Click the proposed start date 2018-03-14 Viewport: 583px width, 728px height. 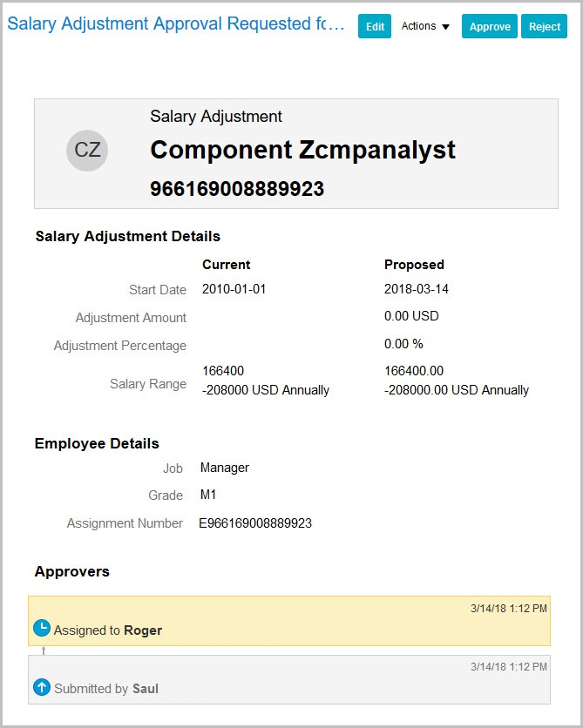(417, 289)
